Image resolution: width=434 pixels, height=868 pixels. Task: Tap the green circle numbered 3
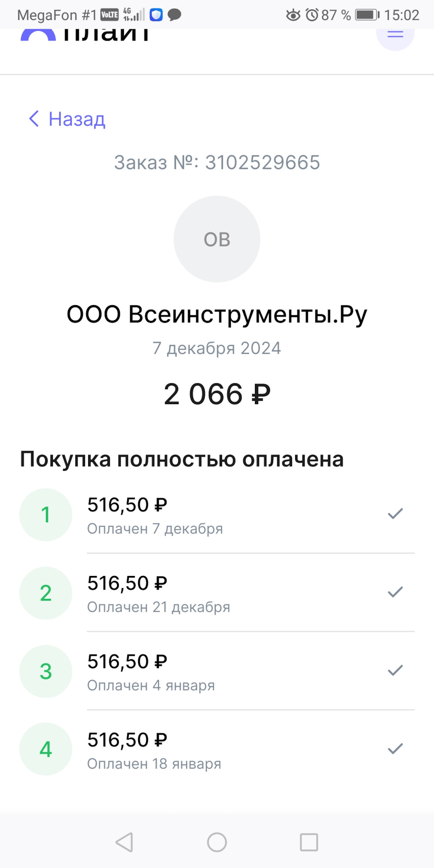46,671
